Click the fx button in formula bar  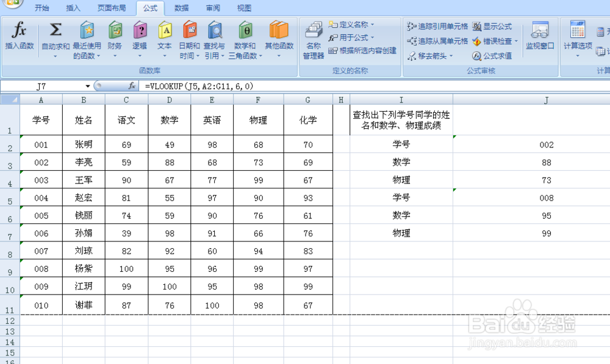click(x=132, y=85)
